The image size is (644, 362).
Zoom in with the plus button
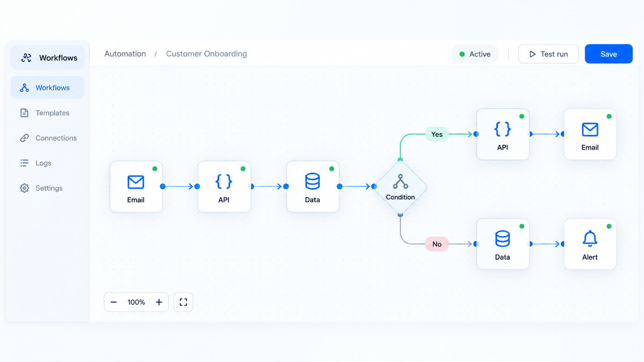click(x=159, y=302)
